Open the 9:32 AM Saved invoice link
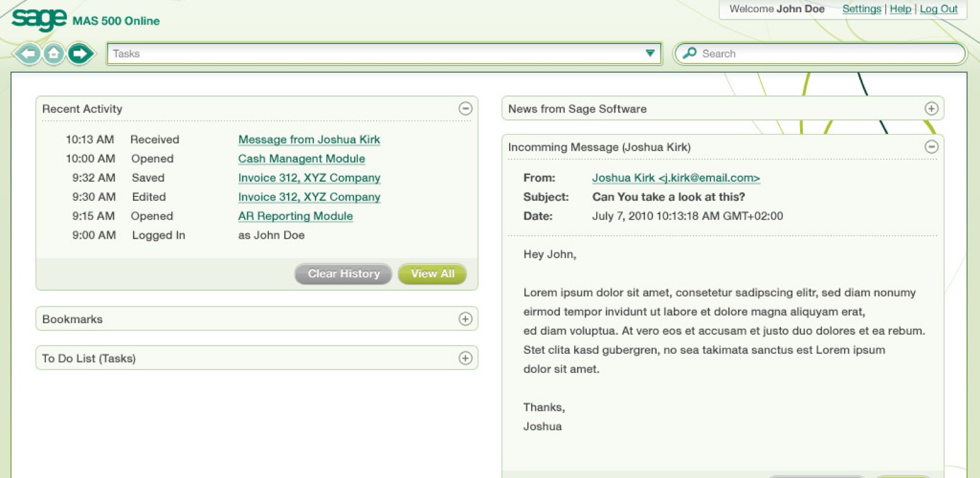The width and height of the screenshot is (980, 478). click(309, 177)
